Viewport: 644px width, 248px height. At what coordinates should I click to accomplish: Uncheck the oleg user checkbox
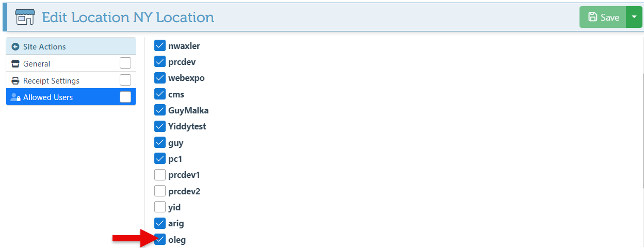pyautogui.click(x=160, y=239)
